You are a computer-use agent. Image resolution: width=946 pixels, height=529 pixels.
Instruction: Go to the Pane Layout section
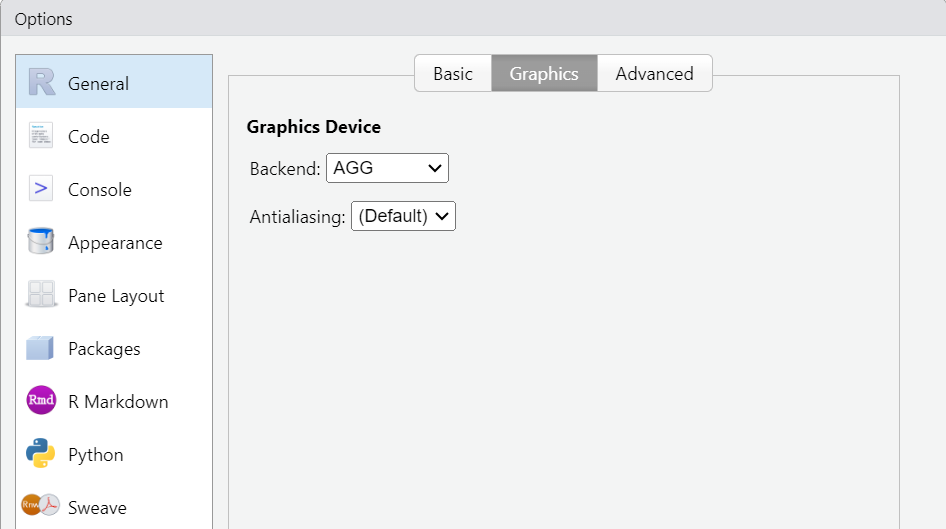[x=114, y=296]
